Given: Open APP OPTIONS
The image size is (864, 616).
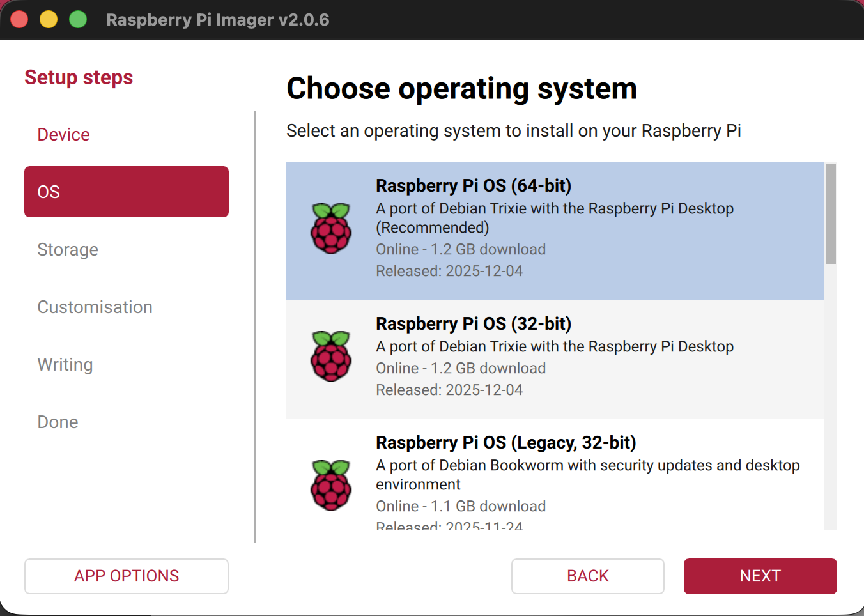Looking at the screenshot, I should pos(126,576).
